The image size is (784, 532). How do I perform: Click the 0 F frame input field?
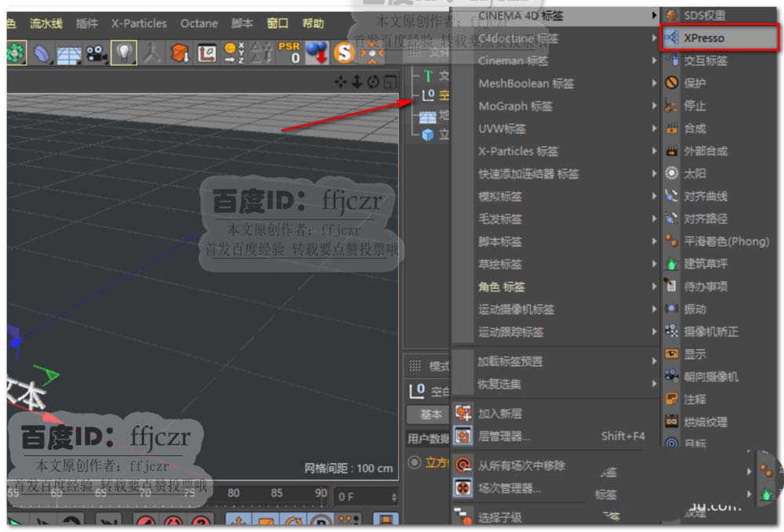366,497
